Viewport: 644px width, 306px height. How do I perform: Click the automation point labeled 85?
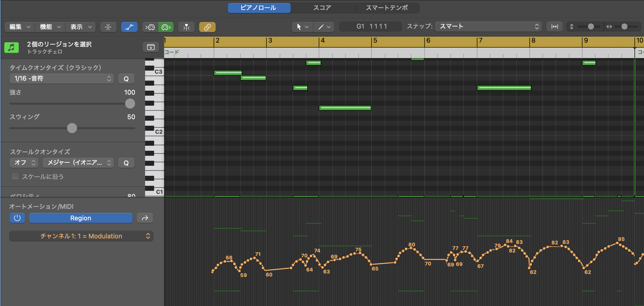click(617, 243)
